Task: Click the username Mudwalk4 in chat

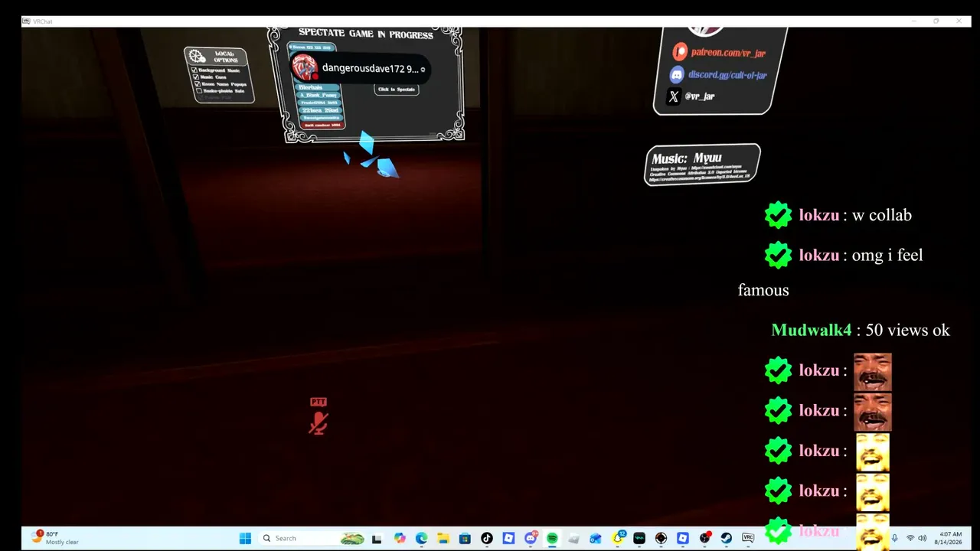Action: point(812,330)
